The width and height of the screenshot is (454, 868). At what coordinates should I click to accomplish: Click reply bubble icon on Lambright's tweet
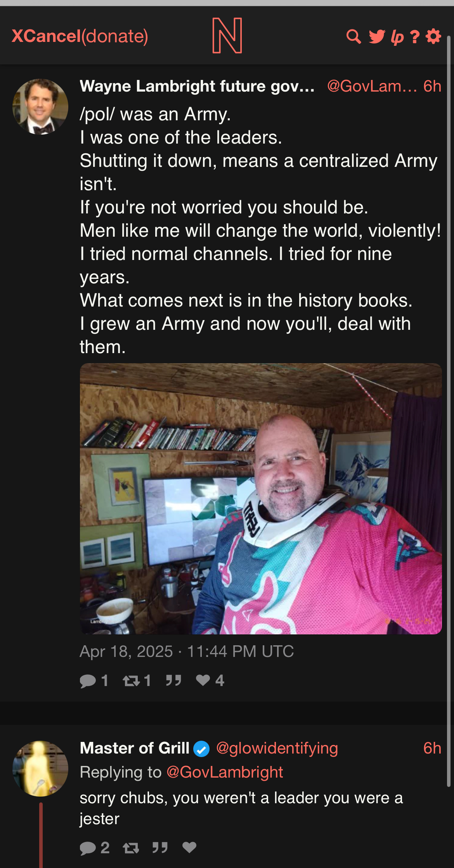pos(88,681)
